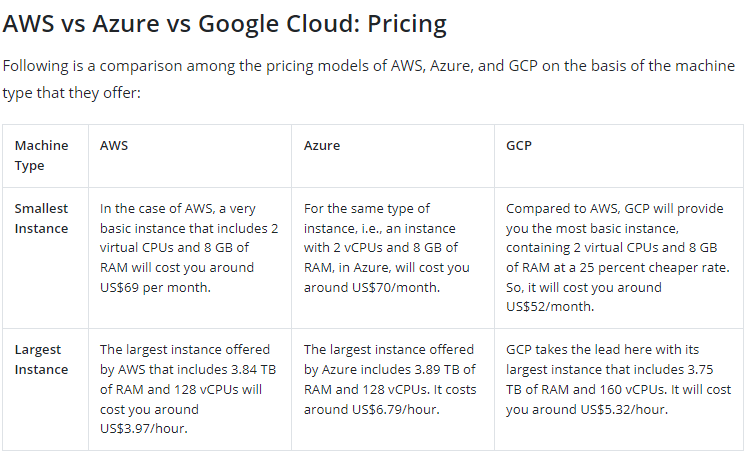The image size is (753, 465).
Task: Click the "US$69 per month" price text
Action: (x=153, y=287)
